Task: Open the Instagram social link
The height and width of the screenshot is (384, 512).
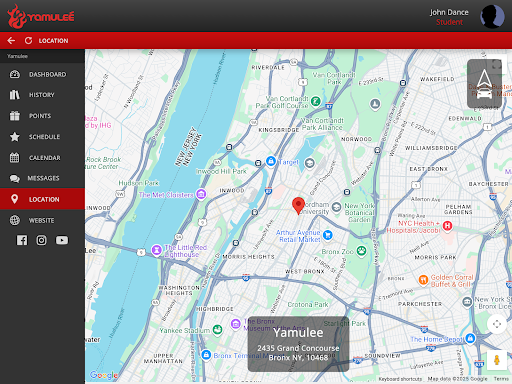Action: tap(41, 240)
